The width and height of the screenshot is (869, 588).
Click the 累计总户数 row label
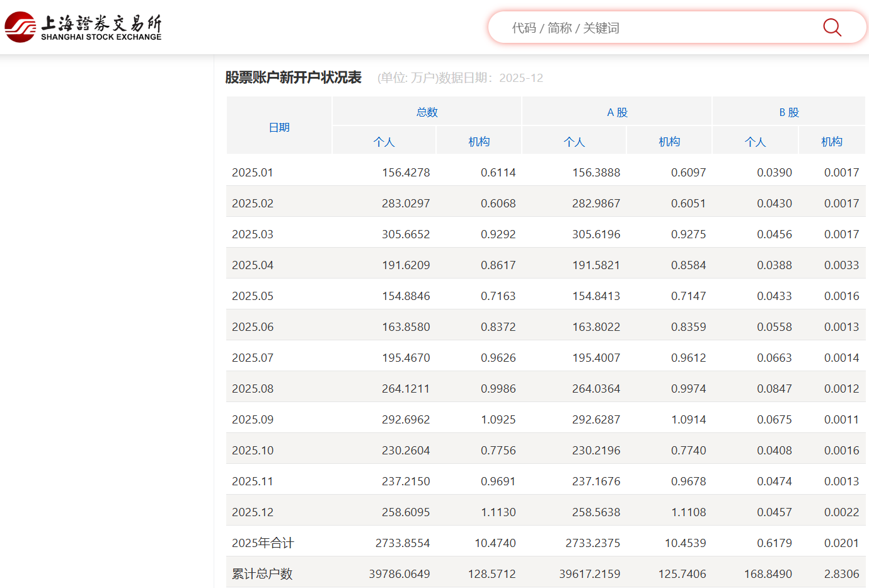point(262,574)
